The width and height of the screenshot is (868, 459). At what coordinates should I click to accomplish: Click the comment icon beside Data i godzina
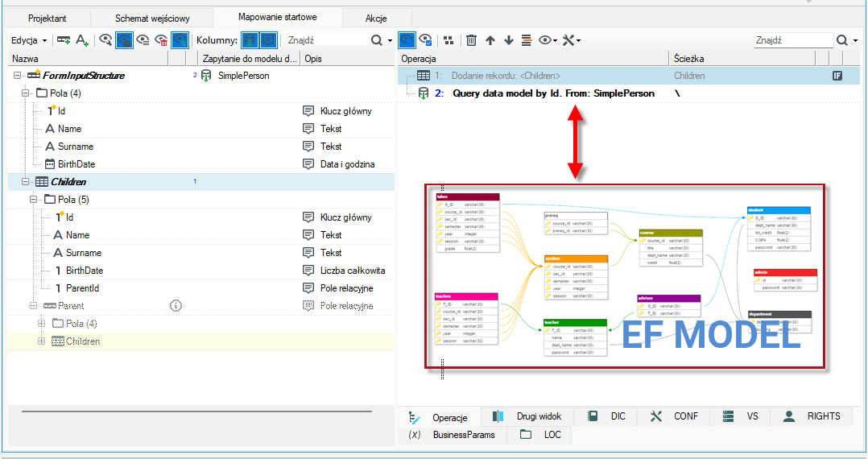point(308,164)
